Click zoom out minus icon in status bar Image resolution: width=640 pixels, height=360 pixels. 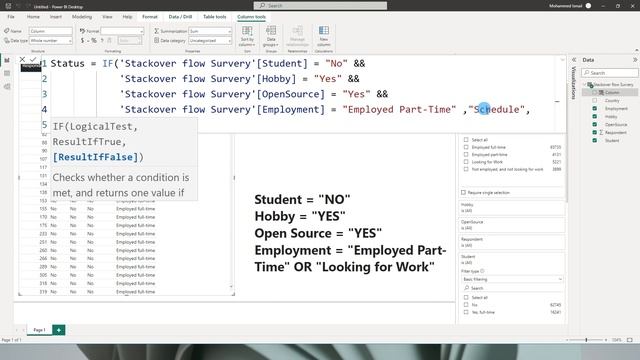pos(567,340)
